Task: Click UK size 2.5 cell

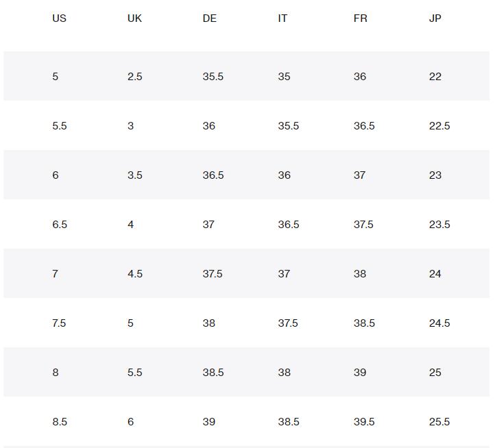Action: click(135, 77)
